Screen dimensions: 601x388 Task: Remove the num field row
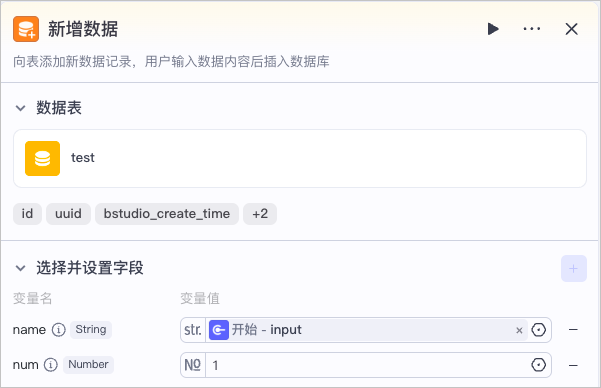pyautogui.click(x=573, y=365)
